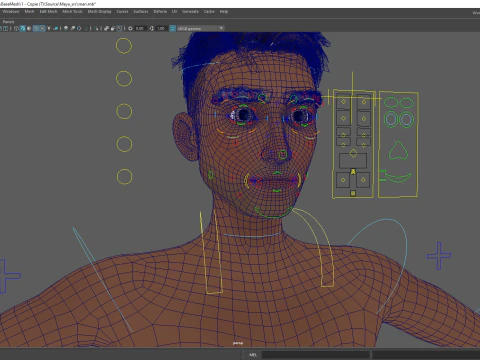
Task: Select the green mouth smile face control
Action: pos(398,177)
